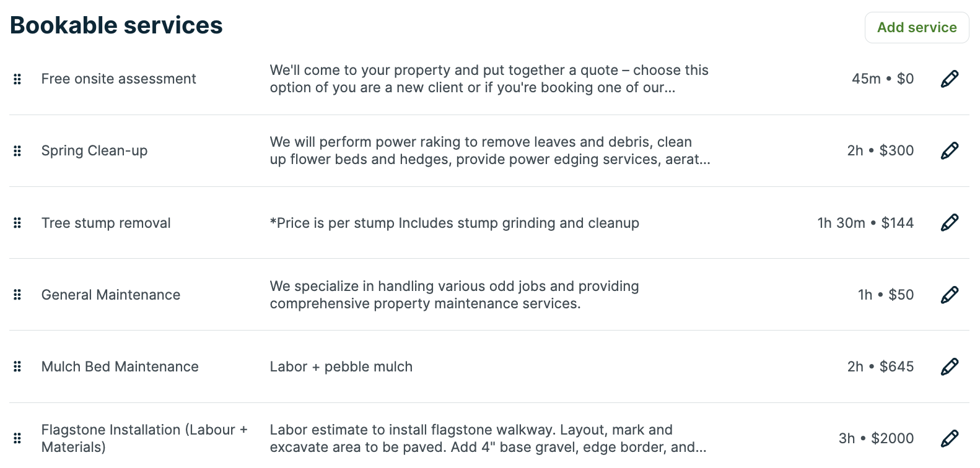Edit the Free onsite assessment service
This screenshot has height=468, width=980.
pyautogui.click(x=949, y=79)
